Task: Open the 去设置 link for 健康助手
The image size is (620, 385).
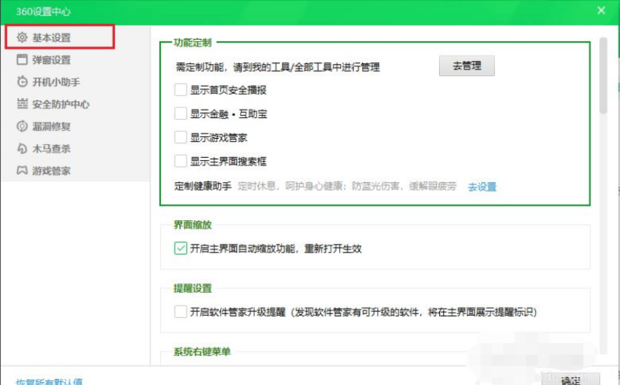Action: pyautogui.click(x=482, y=186)
